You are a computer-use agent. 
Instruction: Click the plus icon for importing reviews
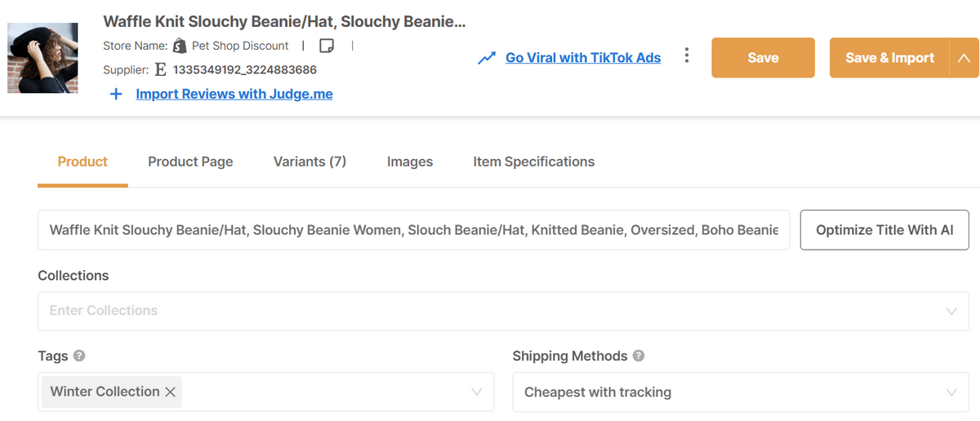(116, 94)
